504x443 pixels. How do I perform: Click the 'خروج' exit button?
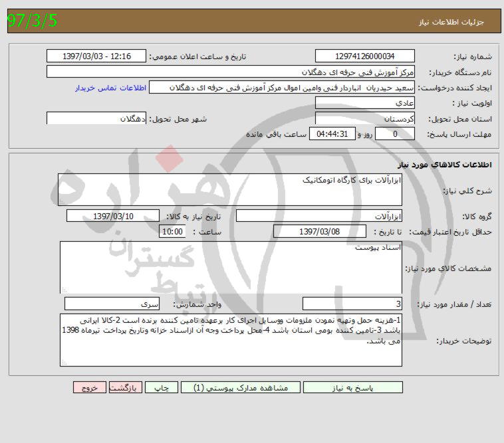[89, 387]
